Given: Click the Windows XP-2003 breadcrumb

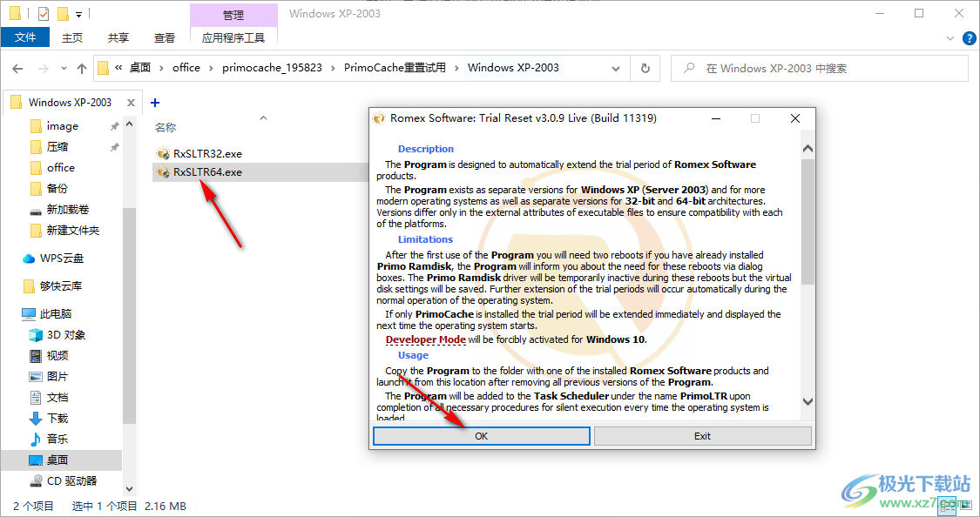Looking at the screenshot, I should [x=513, y=67].
